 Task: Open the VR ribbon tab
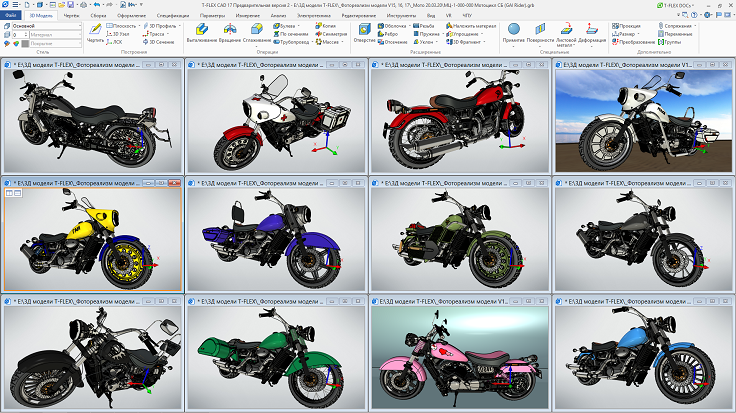(448, 15)
